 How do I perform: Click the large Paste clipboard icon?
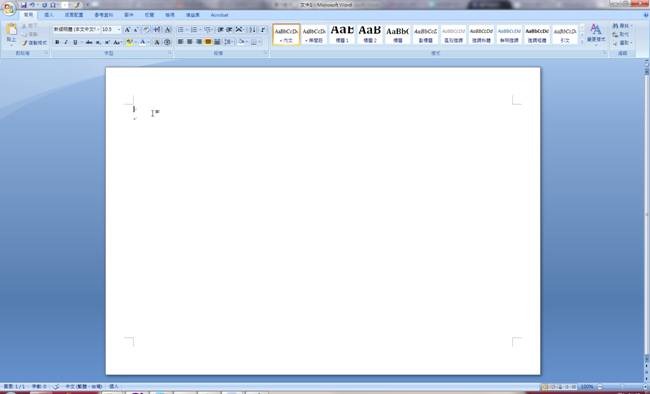click(x=11, y=30)
